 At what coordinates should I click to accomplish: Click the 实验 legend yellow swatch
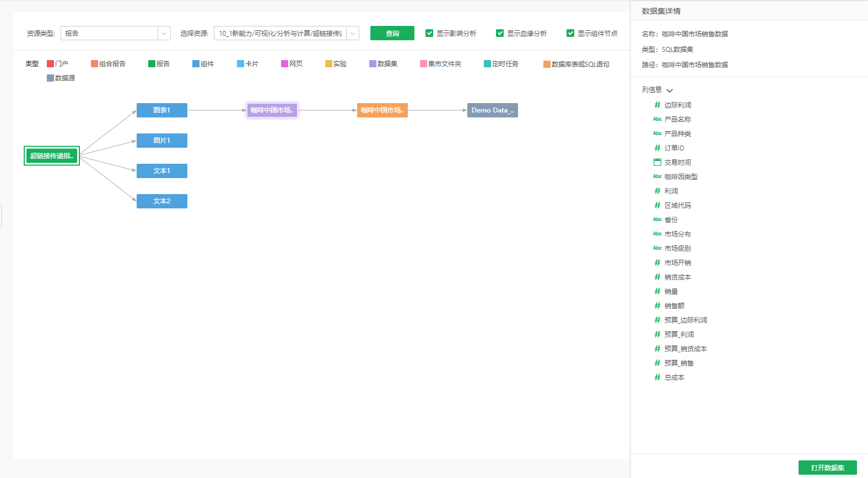click(328, 64)
